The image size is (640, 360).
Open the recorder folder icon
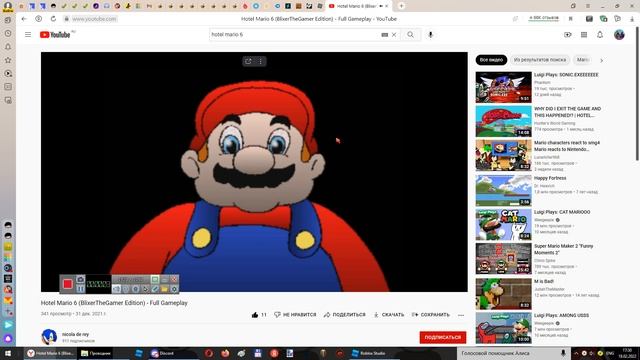164,289
